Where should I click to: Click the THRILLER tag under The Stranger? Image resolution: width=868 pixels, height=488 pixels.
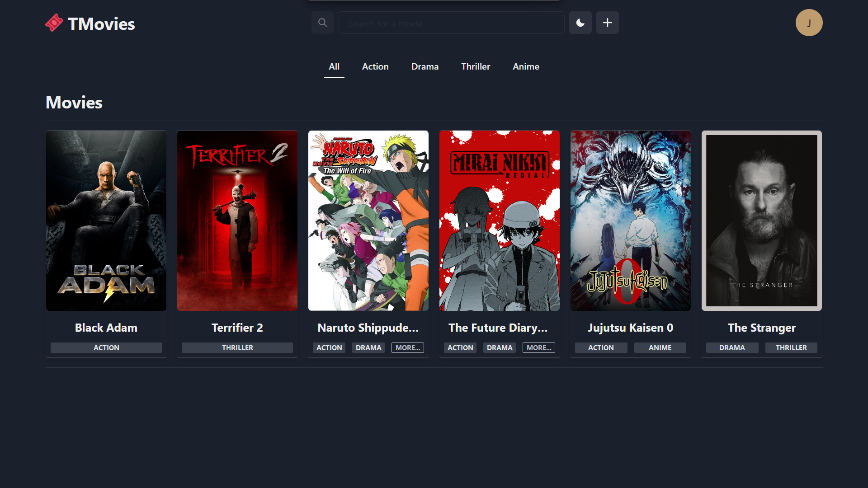pyautogui.click(x=791, y=347)
